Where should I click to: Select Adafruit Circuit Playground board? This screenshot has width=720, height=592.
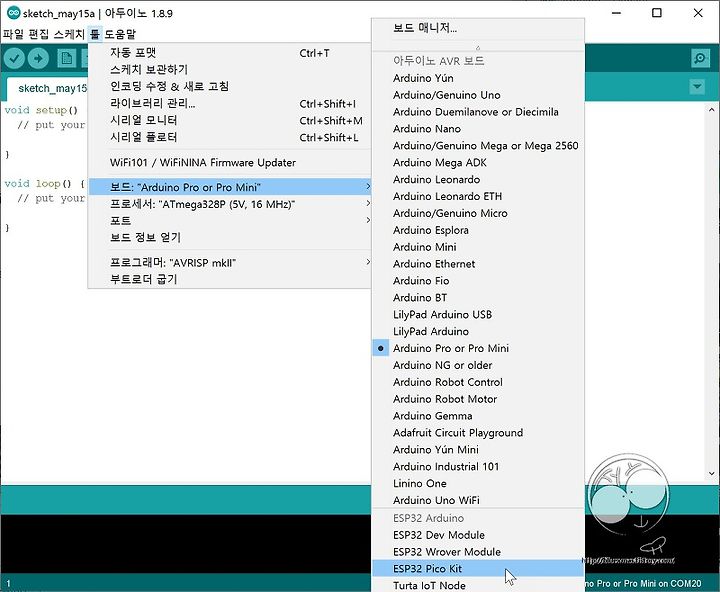[x=478, y=433]
